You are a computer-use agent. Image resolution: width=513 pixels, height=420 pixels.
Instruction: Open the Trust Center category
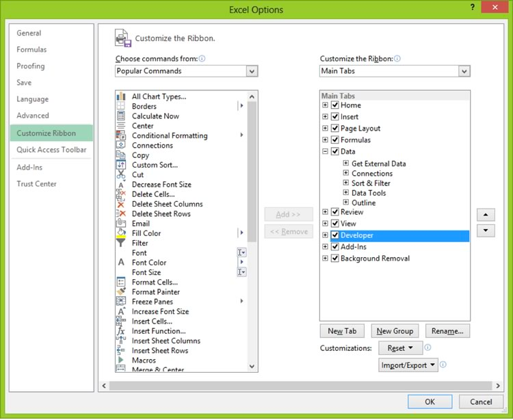point(37,184)
